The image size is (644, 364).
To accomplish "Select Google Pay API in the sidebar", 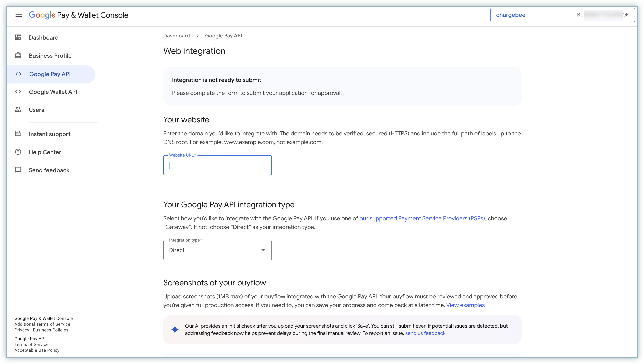I will pos(51,74).
